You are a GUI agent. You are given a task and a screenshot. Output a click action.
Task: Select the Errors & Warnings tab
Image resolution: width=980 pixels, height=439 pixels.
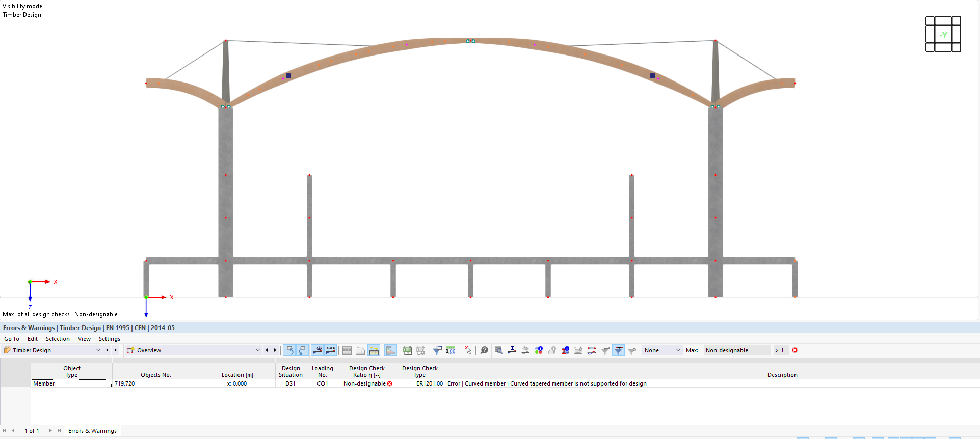pyautogui.click(x=92, y=431)
